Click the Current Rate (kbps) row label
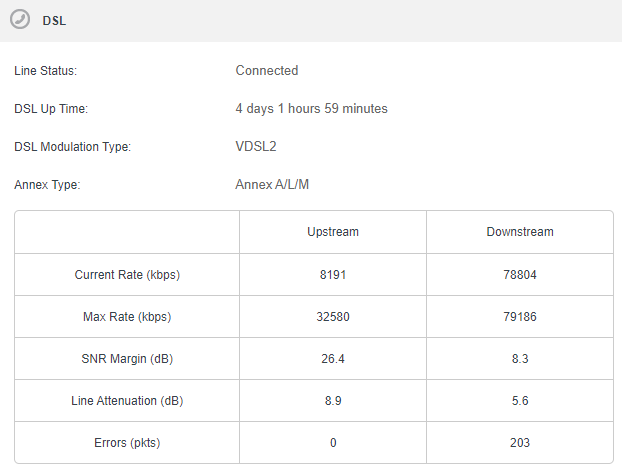 point(127,275)
